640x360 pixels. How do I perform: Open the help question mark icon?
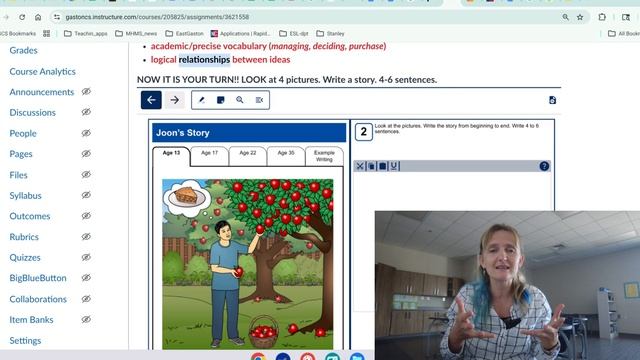coord(544,166)
